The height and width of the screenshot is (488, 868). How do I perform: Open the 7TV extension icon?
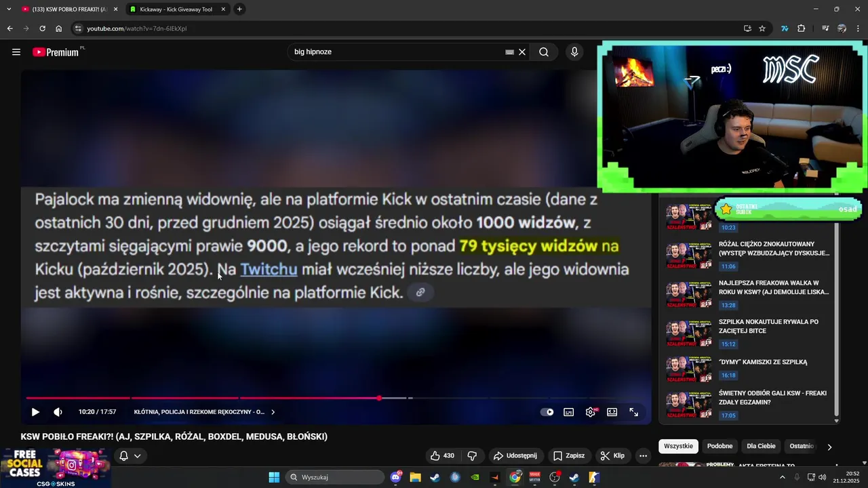point(785,28)
